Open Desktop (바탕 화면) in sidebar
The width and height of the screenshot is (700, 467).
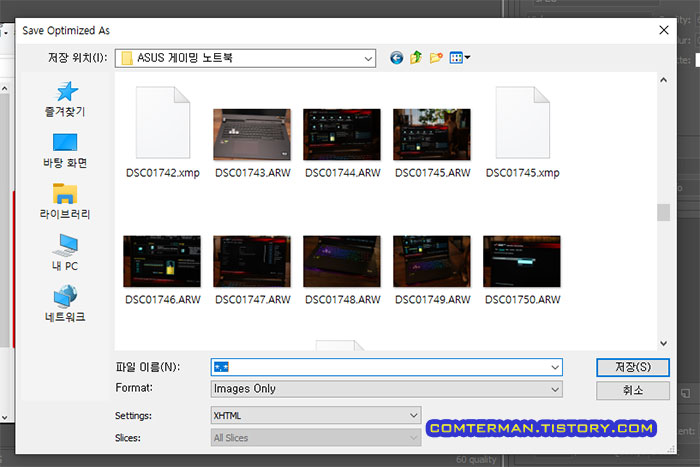tap(65, 150)
